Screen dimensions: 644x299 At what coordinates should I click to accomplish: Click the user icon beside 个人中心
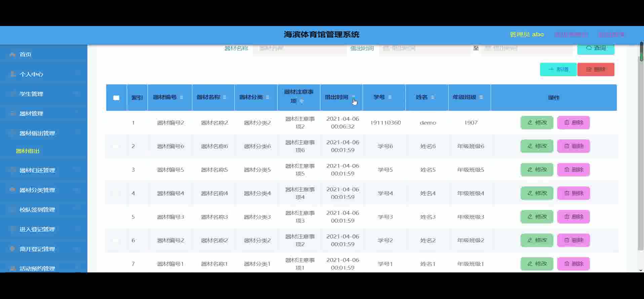coord(12,74)
